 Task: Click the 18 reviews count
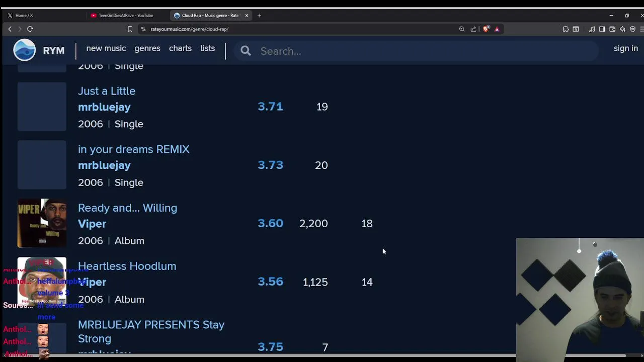coord(367,224)
